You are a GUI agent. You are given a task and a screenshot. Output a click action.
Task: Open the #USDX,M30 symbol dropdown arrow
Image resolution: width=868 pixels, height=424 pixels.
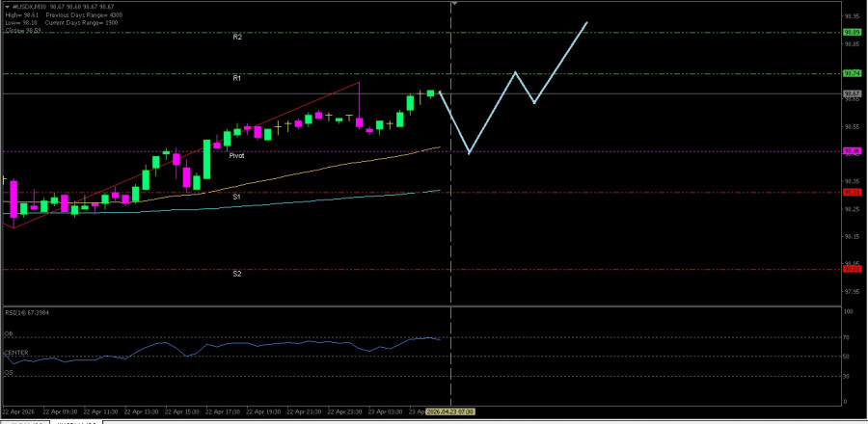click(5, 4)
